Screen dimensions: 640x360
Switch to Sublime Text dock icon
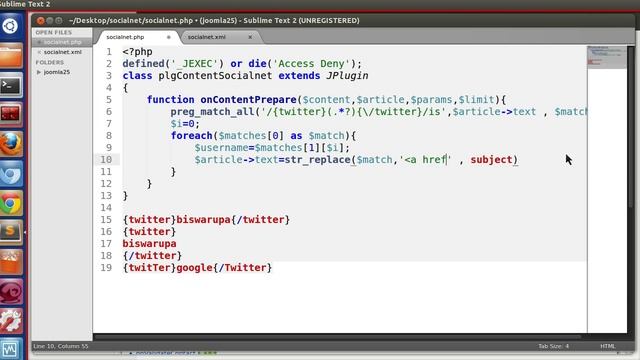point(11,232)
